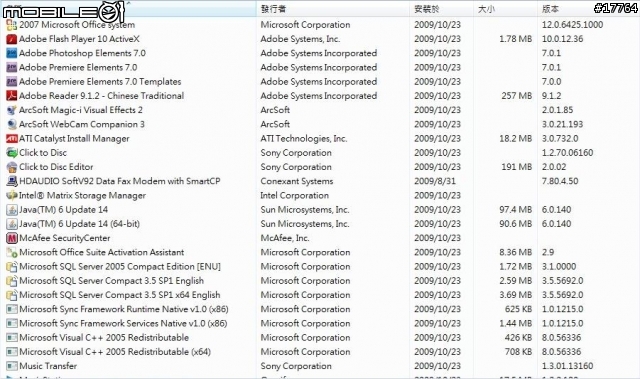This screenshot has height=379, width=640.
Task: Select ArcSoft Magic-i Visual Effects 2
Action: (81, 110)
